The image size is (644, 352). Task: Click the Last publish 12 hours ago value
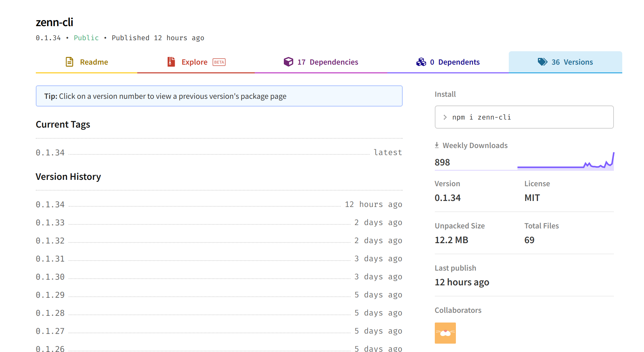(462, 282)
